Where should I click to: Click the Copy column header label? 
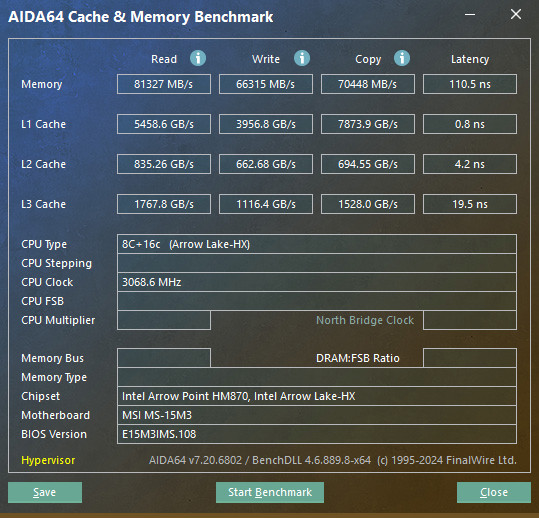368,59
